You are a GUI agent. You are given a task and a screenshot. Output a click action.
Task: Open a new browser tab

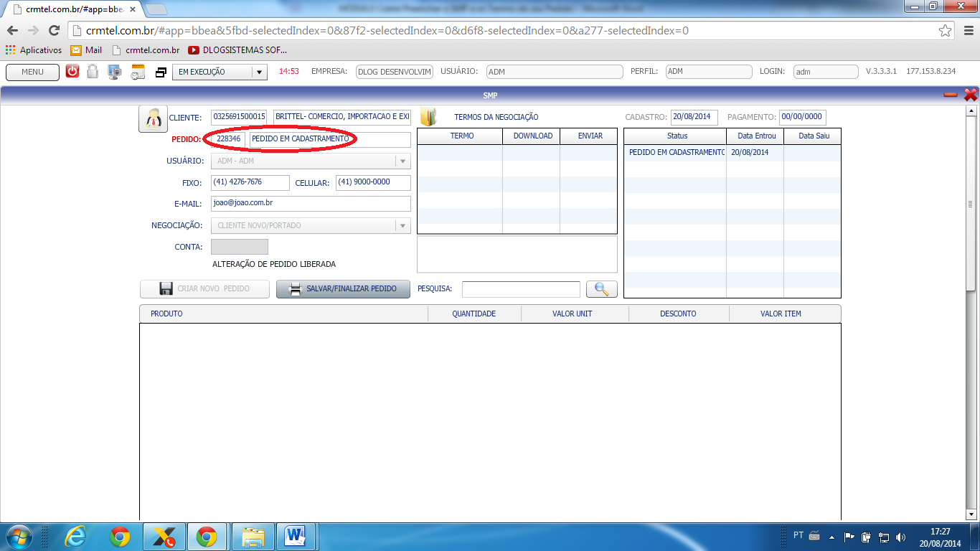[x=156, y=9]
